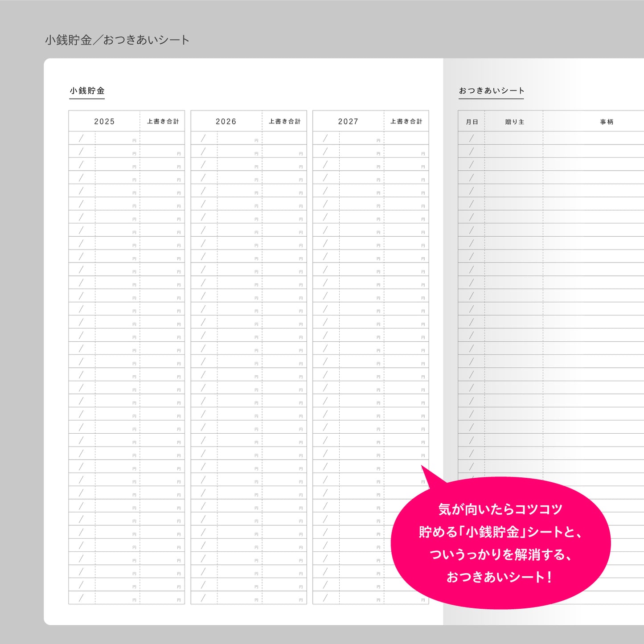Image resolution: width=644 pixels, height=644 pixels.
Task: Click the first date cell directly under 2025
Action: click(82, 138)
